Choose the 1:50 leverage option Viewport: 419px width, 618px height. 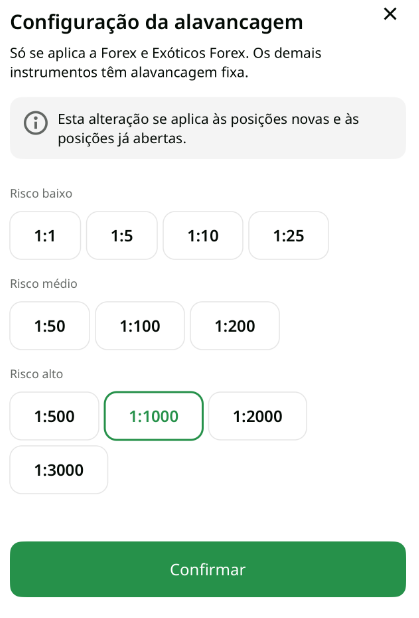(x=50, y=326)
